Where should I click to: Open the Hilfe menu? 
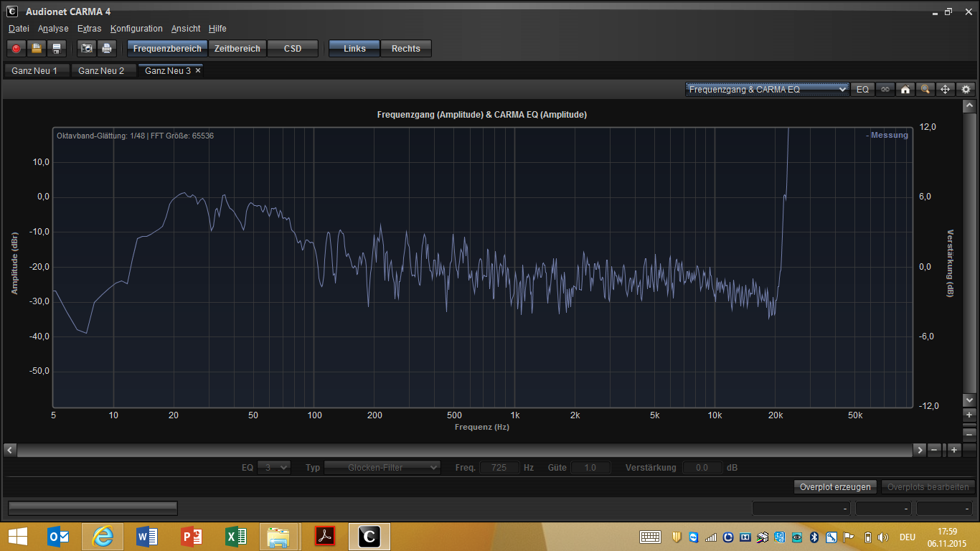(x=217, y=29)
